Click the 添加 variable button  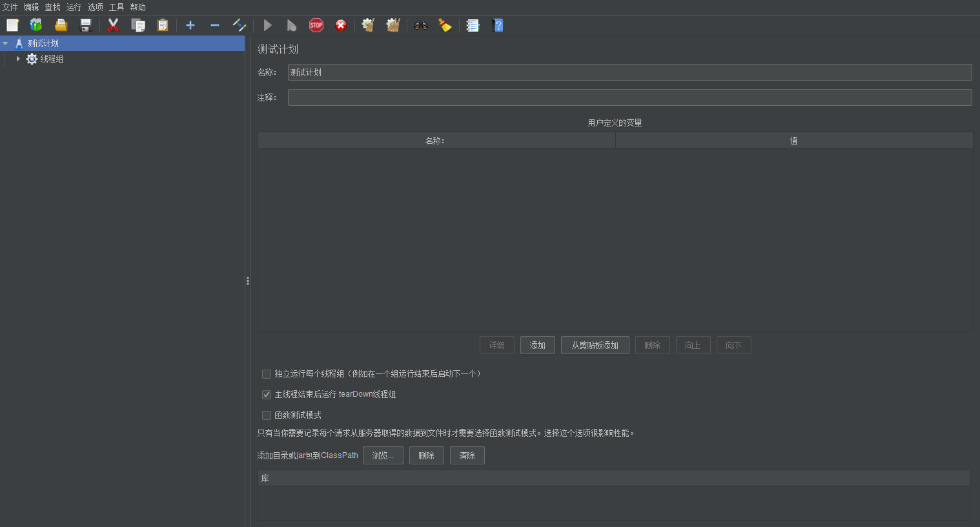(538, 345)
